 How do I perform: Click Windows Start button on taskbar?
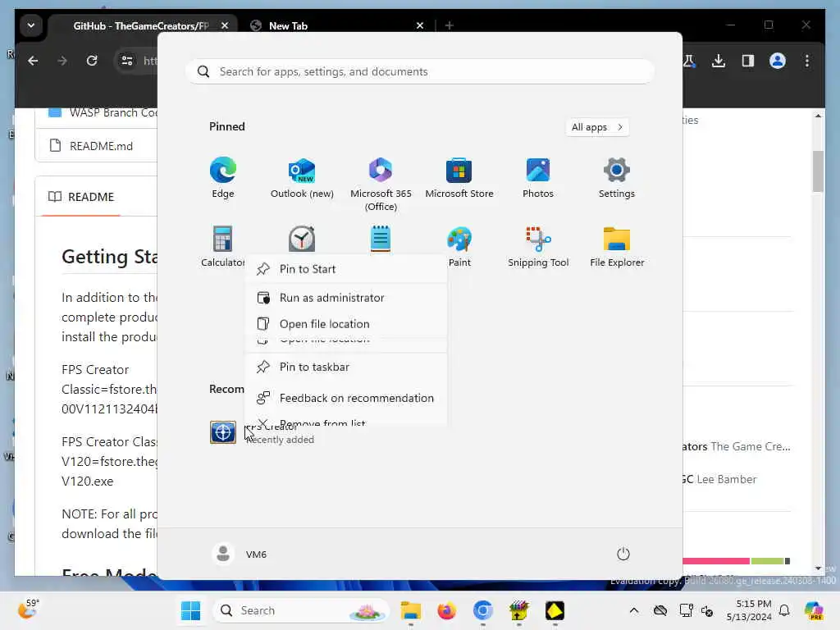click(190, 610)
